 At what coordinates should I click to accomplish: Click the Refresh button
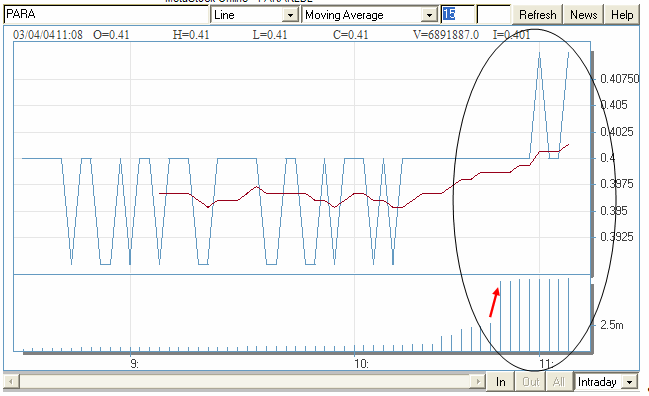537,15
